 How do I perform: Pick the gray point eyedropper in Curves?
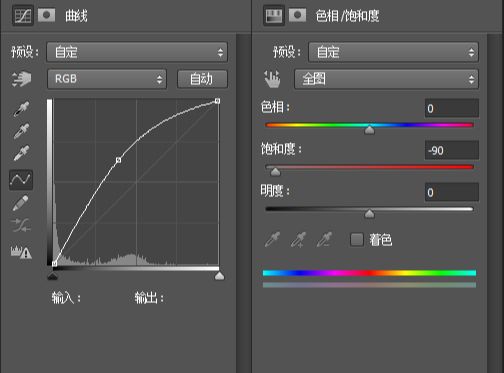(21, 131)
